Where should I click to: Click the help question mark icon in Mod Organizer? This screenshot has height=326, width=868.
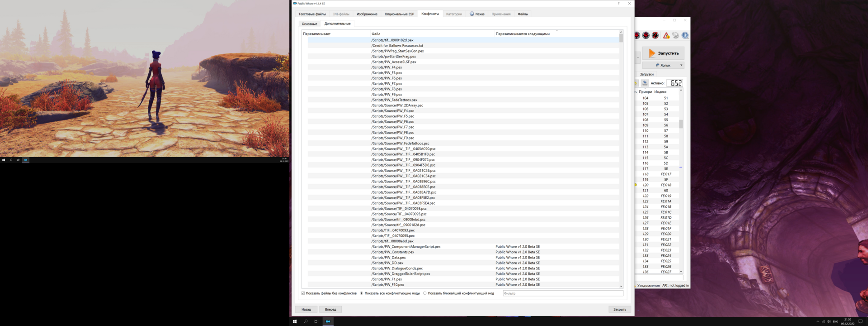685,35
